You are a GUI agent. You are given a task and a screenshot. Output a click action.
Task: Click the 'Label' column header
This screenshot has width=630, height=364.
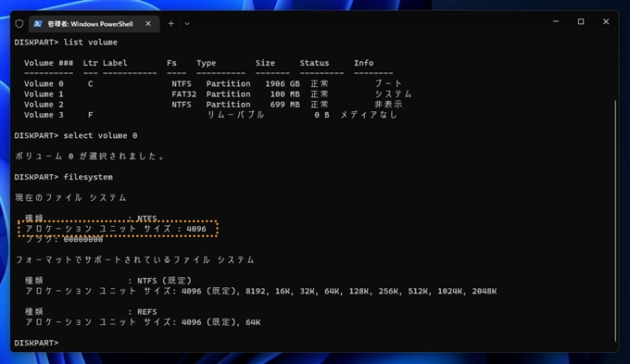(115, 63)
